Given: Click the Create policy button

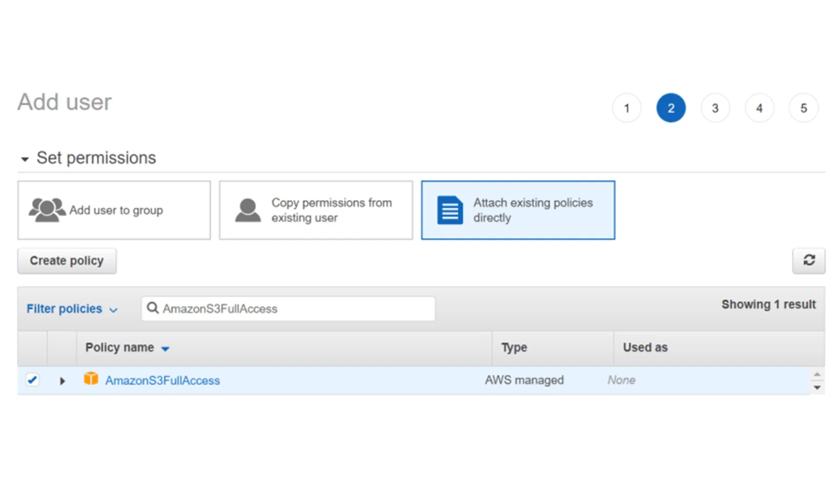Looking at the screenshot, I should click(67, 260).
